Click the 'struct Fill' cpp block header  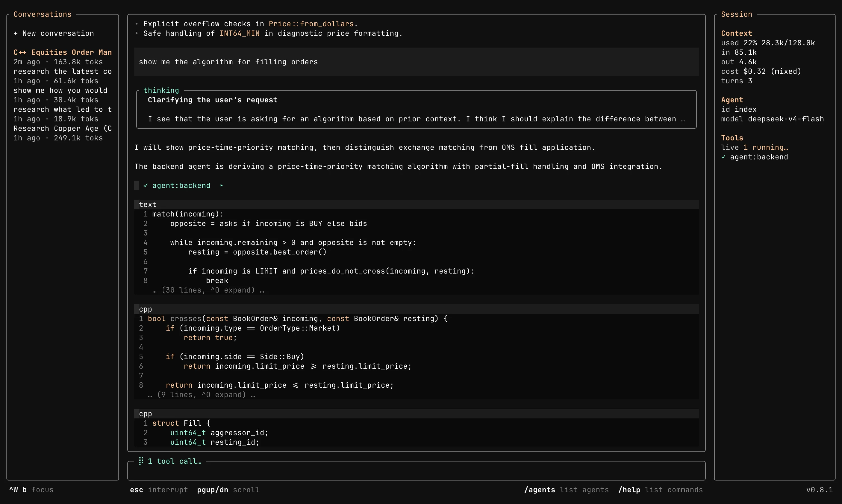pyautogui.click(x=416, y=414)
